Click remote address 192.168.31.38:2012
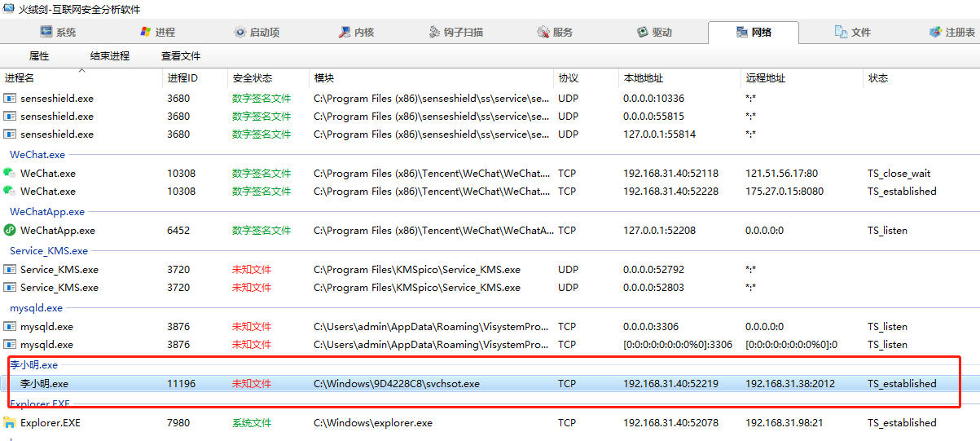 point(790,383)
